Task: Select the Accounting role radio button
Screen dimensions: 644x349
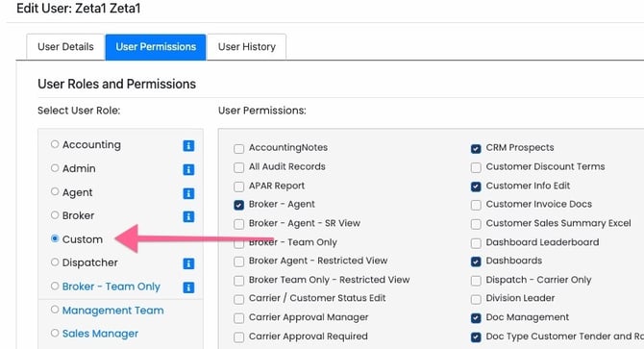Action: (x=55, y=144)
